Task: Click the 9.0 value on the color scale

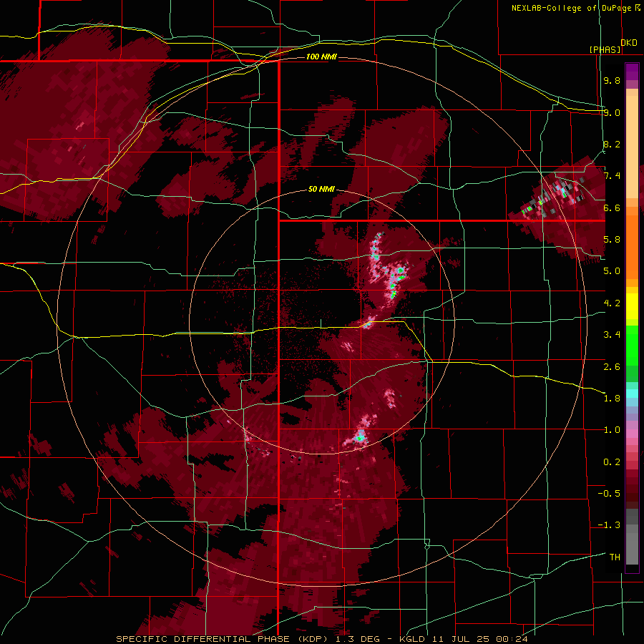Action: (612, 112)
